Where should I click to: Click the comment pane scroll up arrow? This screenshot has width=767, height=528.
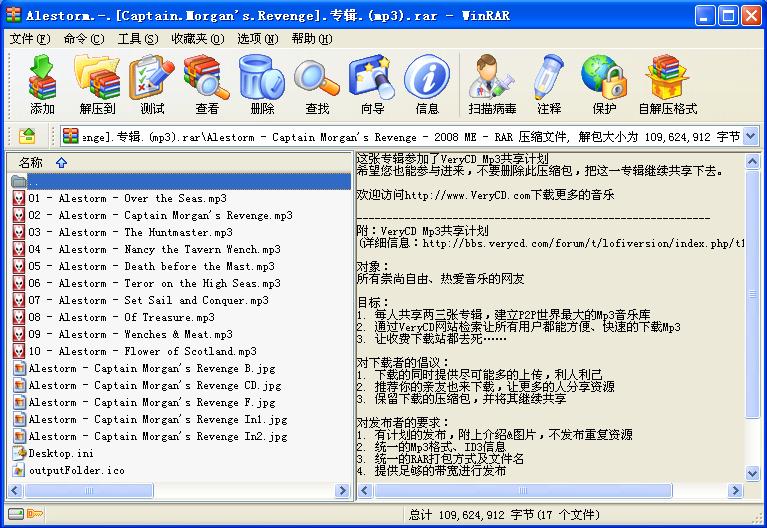click(x=752, y=161)
